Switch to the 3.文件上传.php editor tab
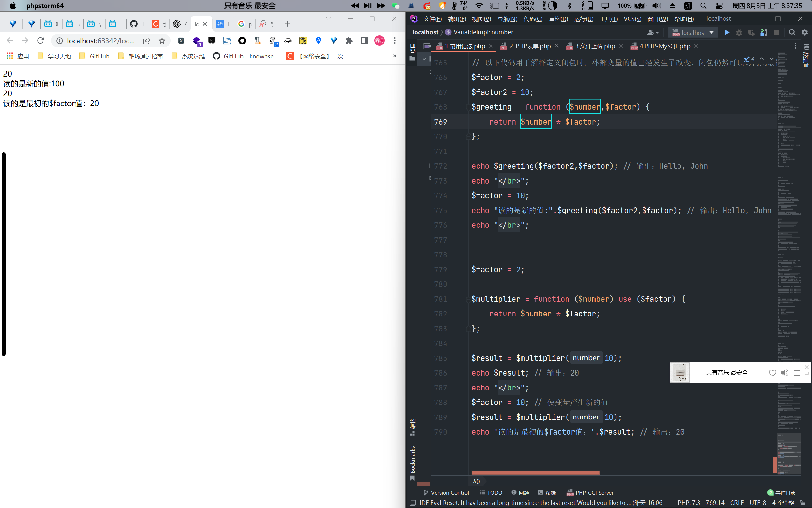The image size is (812, 508). pos(595,46)
